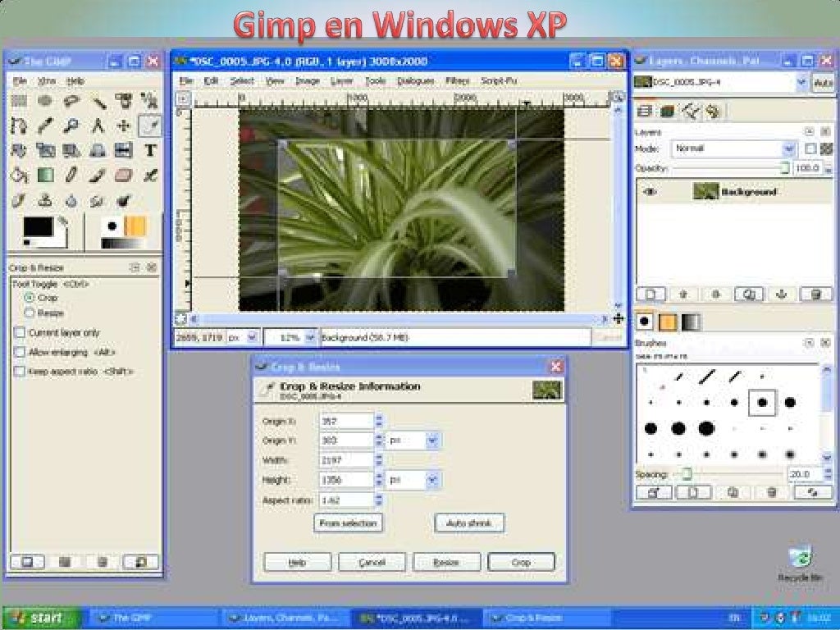Screen dimensions: 840x630
Task: Choose the Rotate tool
Action: coord(20,151)
